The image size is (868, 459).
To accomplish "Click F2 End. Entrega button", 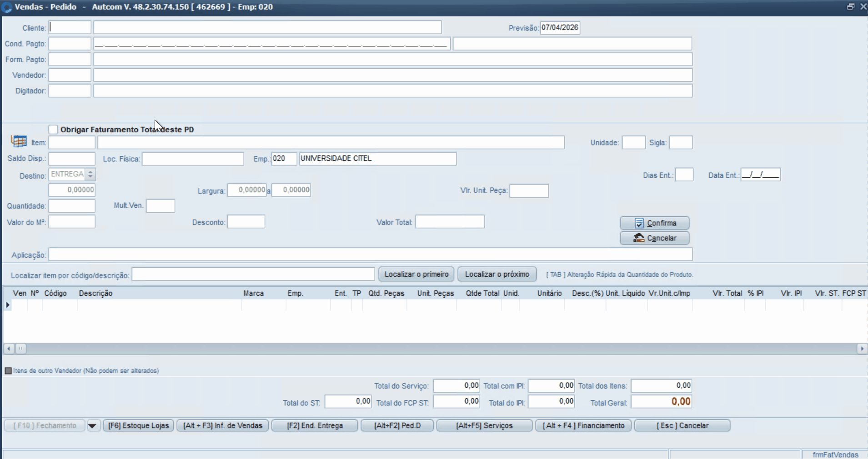I will coord(315,426).
